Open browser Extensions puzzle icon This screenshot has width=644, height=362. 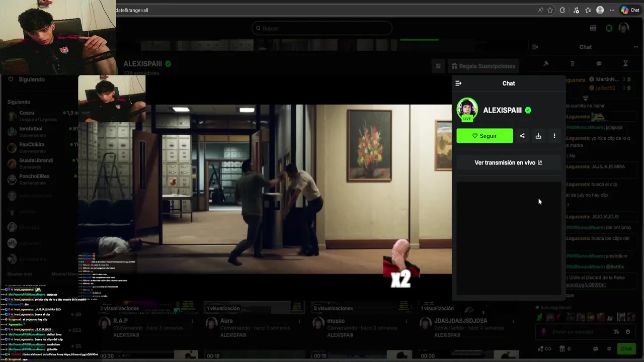(562, 10)
